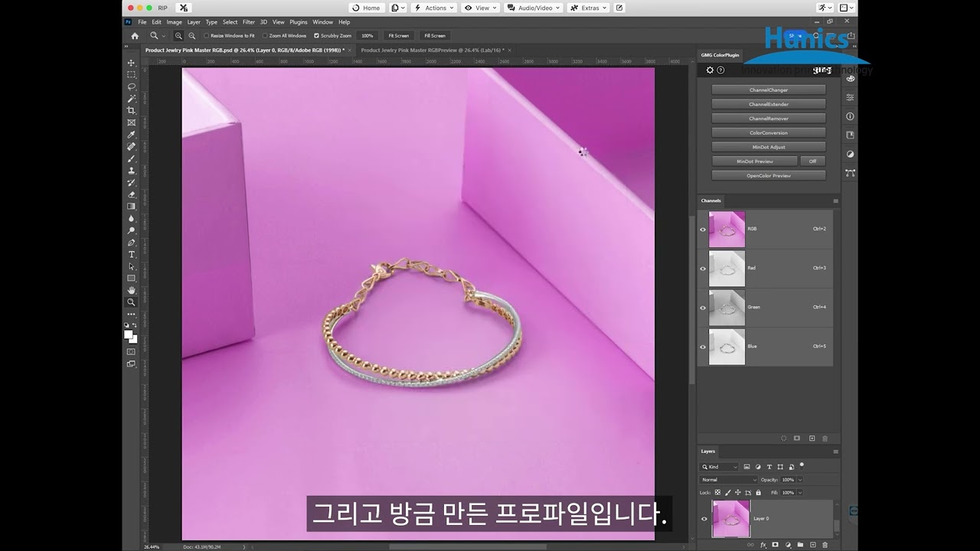Screen dimensions: 980x551
Task: Create a new group folder in Layers
Action: tap(800, 545)
